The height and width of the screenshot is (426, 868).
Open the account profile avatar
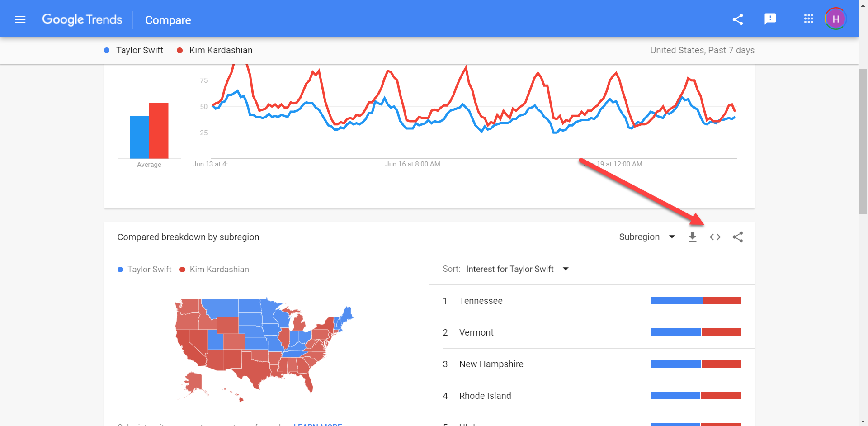click(835, 19)
